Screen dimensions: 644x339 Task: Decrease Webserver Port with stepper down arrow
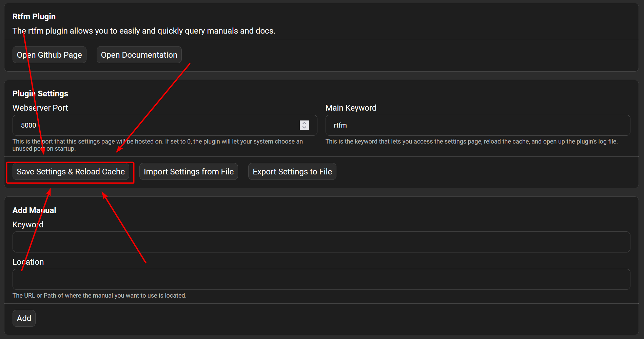click(x=304, y=128)
